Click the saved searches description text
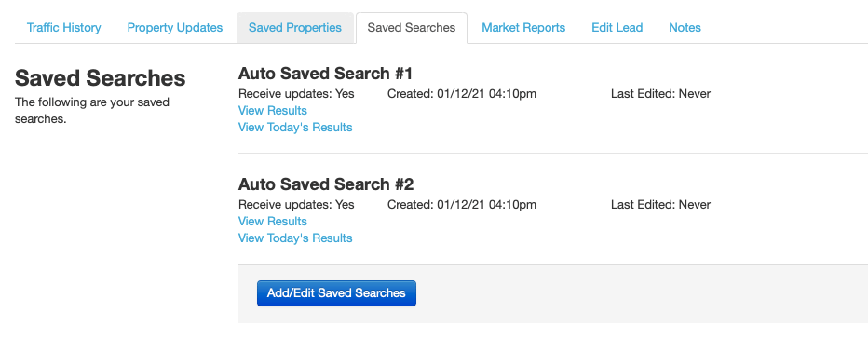The image size is (868, 340). point(92,111)
